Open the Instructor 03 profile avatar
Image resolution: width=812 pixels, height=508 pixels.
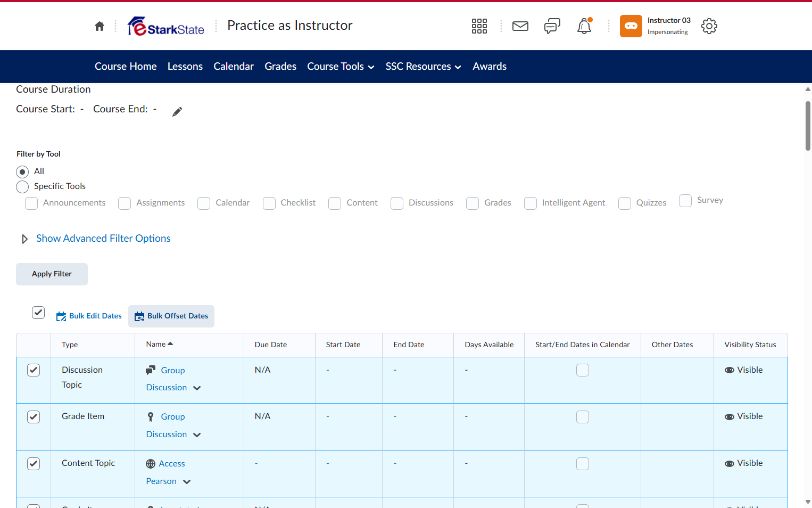tap(631, 26)
